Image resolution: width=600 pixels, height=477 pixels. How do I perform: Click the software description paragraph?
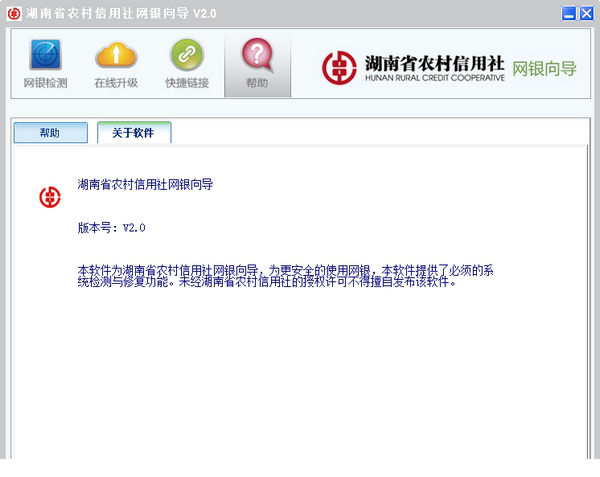[285, 276]
